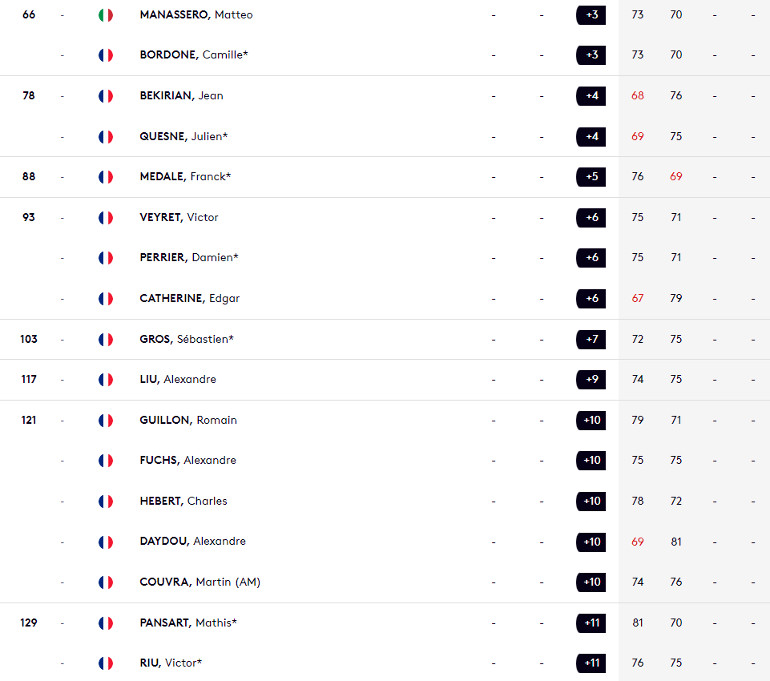
Task: Click the French flag next to RIU, Victor
Action: (x=106, y=663)
